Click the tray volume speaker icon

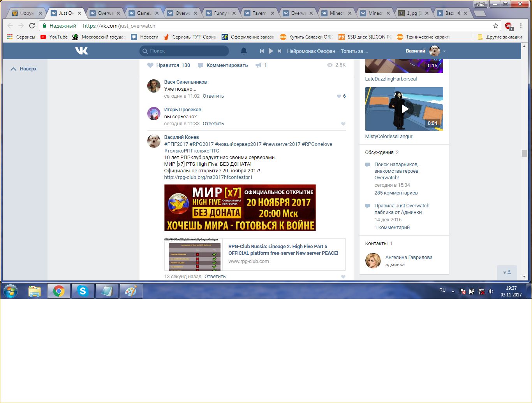[x=491, y=291]
